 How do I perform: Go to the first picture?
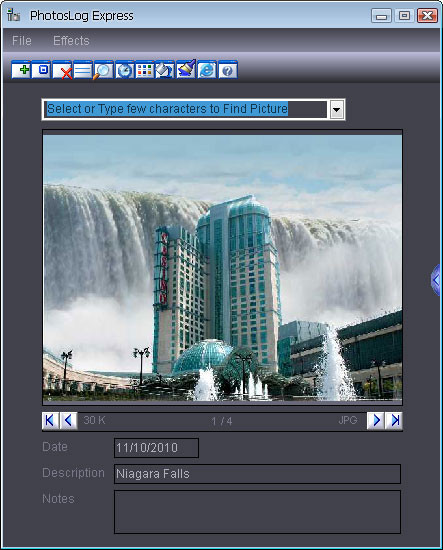coord(50,420)
